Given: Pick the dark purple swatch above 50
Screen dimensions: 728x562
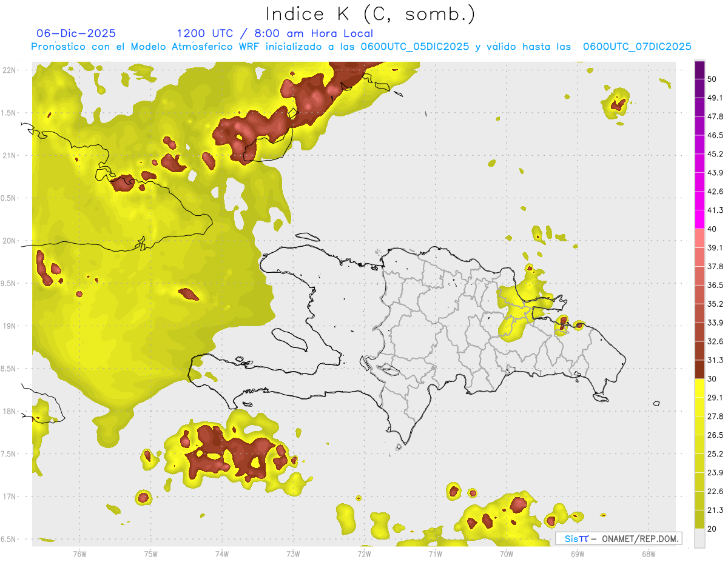Looking at the screenshot, I should tap(699, 70).
